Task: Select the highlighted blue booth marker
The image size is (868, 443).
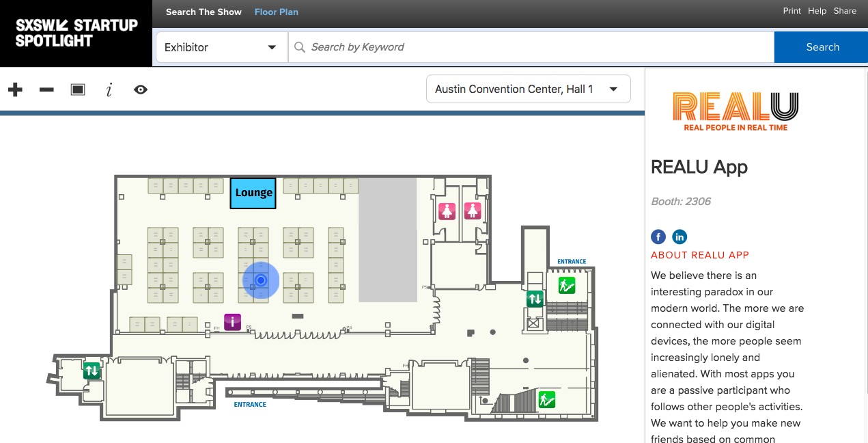Action: tap(261, 280)
